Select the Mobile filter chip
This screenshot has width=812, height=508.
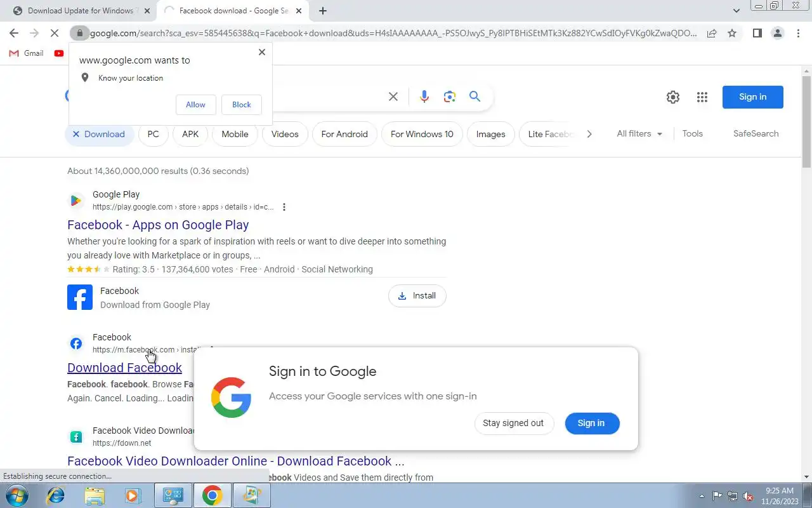[235, 134]
